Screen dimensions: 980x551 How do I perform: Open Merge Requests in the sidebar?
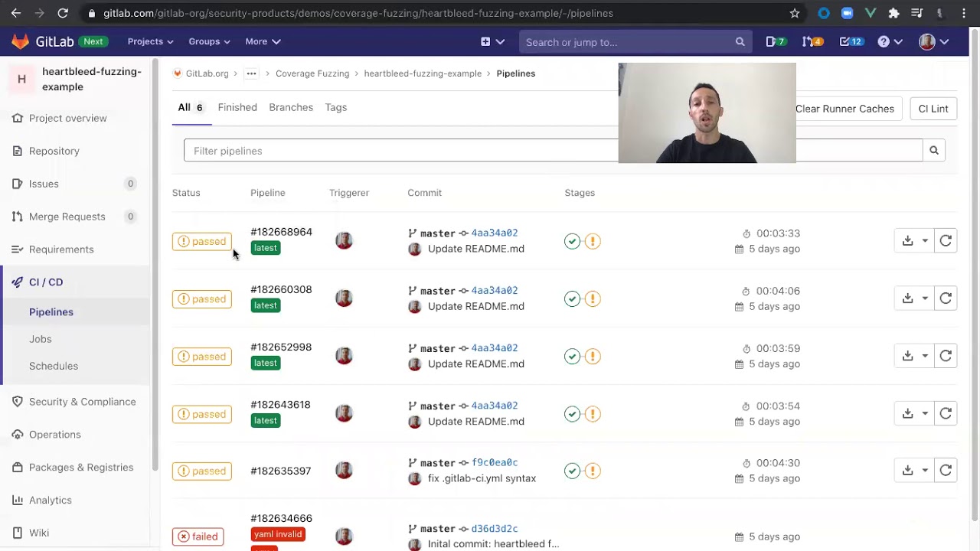[x=67, y=217]
